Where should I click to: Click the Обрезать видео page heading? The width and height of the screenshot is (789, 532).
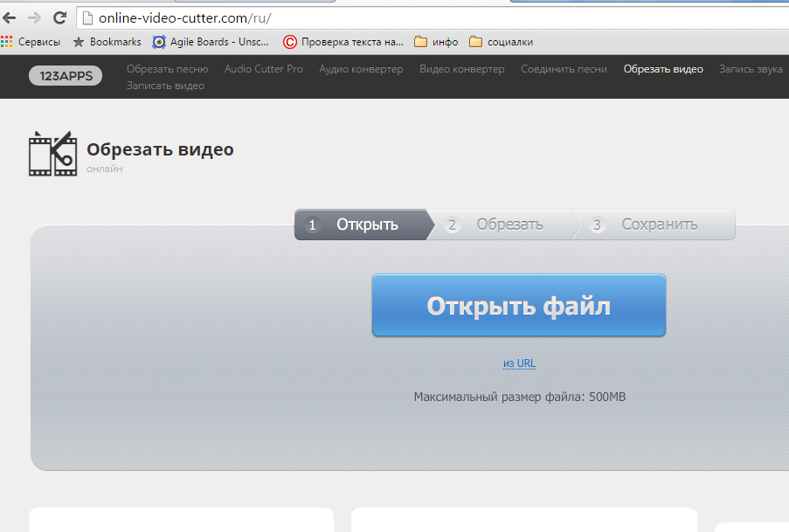(160, 149)
